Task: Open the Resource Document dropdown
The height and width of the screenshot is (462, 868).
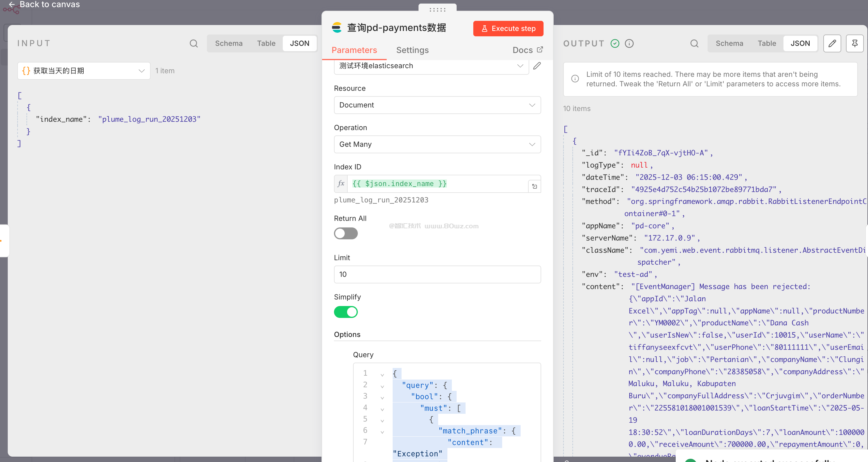Action: (437, 105)
